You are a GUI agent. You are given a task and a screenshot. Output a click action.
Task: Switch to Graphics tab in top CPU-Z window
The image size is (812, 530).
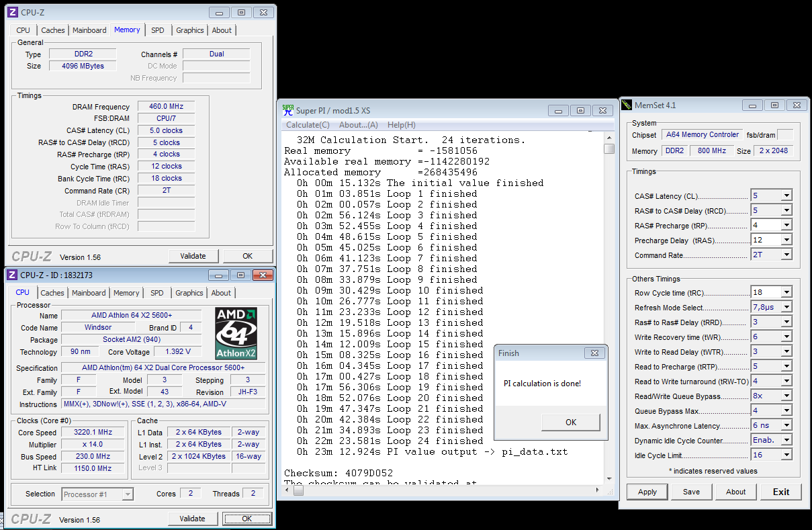click(190, 30)
